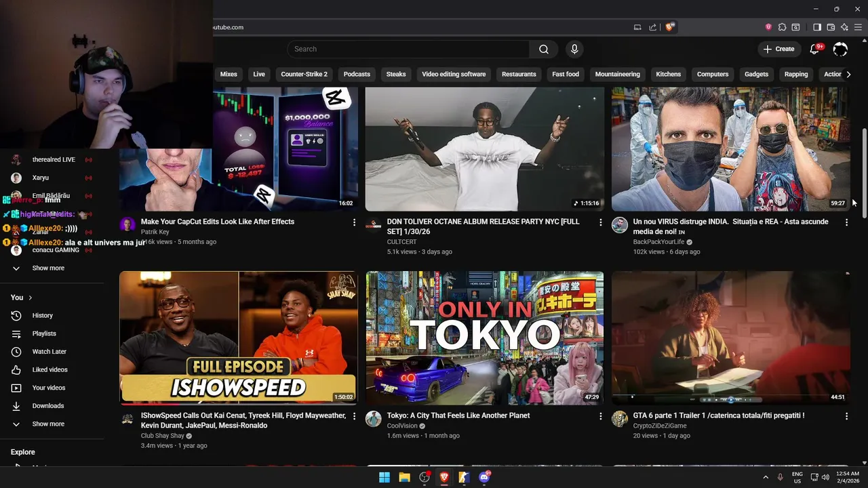The width and height of the screenshot is (868, 488).
Task: Open options menu for CapCut Edits video
Action: pyautogui.click(x=354, y=222)
